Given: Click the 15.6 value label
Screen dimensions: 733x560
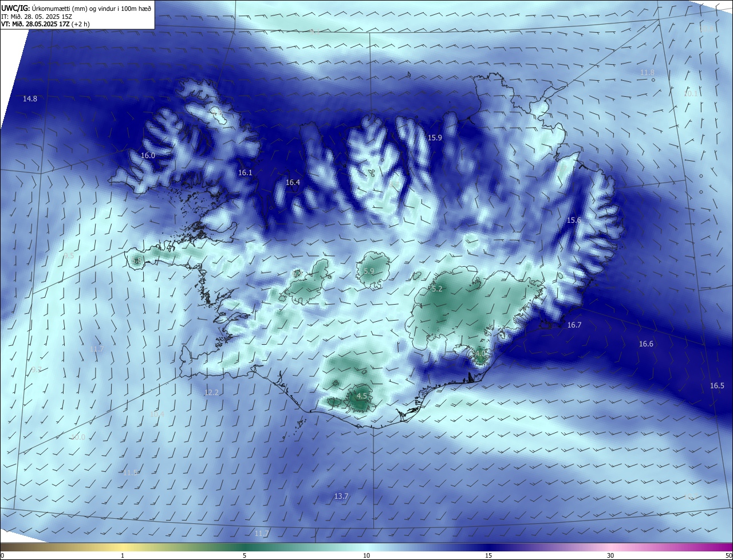Looking at the screenshot, I should tap(574, 220).
